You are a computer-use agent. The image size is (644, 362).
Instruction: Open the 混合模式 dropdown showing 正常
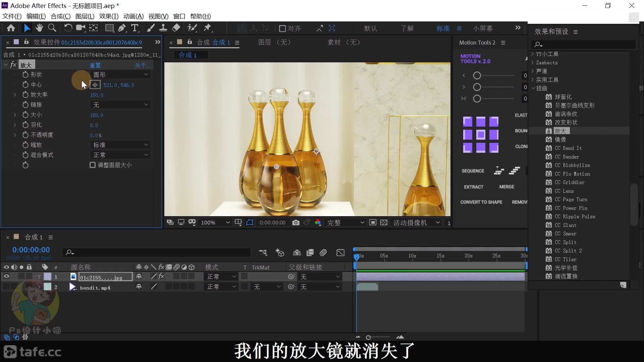(x=120, y=155)
